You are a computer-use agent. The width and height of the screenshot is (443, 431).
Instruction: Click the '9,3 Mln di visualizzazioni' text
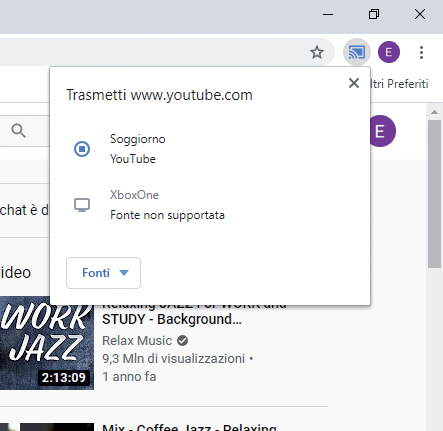(174, 359)
